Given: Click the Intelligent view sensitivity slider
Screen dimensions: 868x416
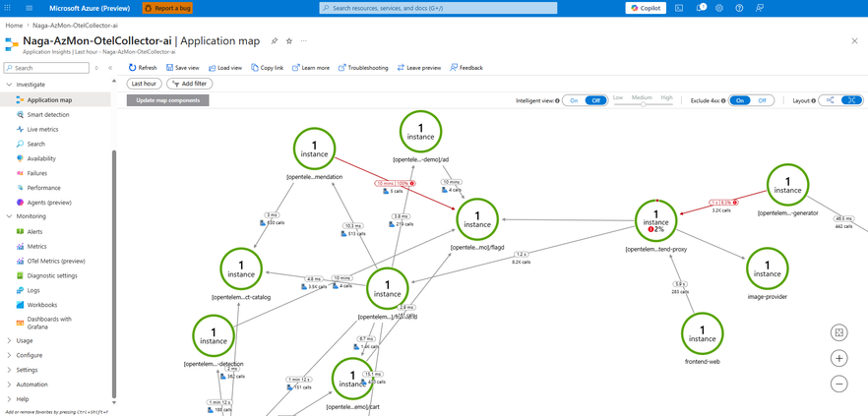Looking at the screenshot, I should (643, 104).
